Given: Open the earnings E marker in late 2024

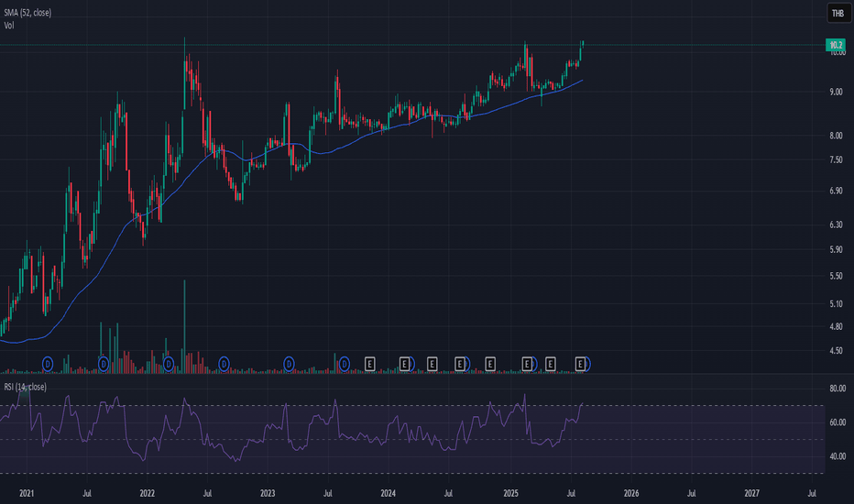Looking at the screenshot, I should coord(490,364).
